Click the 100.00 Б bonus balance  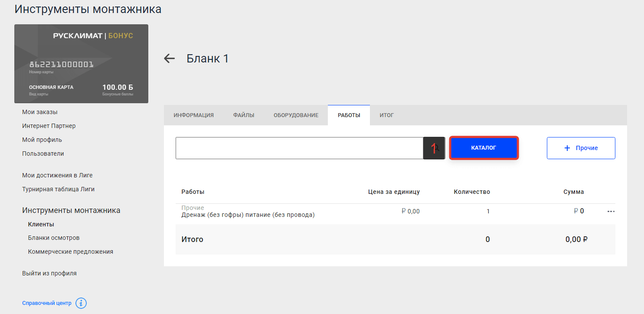click(x=118, y=87)
